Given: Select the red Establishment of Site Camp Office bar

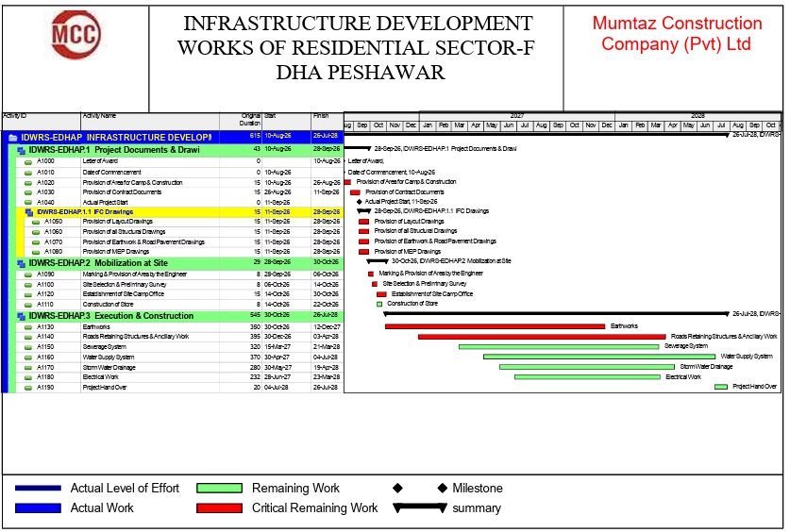Looking at the screenshot, I should [381, 294].
